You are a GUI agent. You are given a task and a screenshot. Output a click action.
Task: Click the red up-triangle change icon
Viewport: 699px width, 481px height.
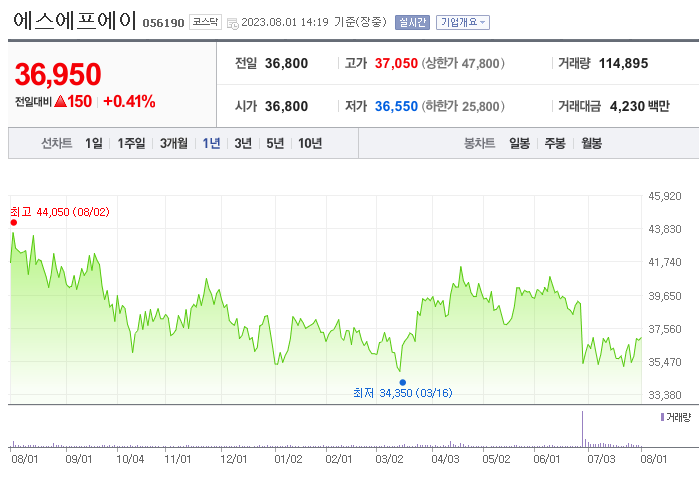(60, 102)
